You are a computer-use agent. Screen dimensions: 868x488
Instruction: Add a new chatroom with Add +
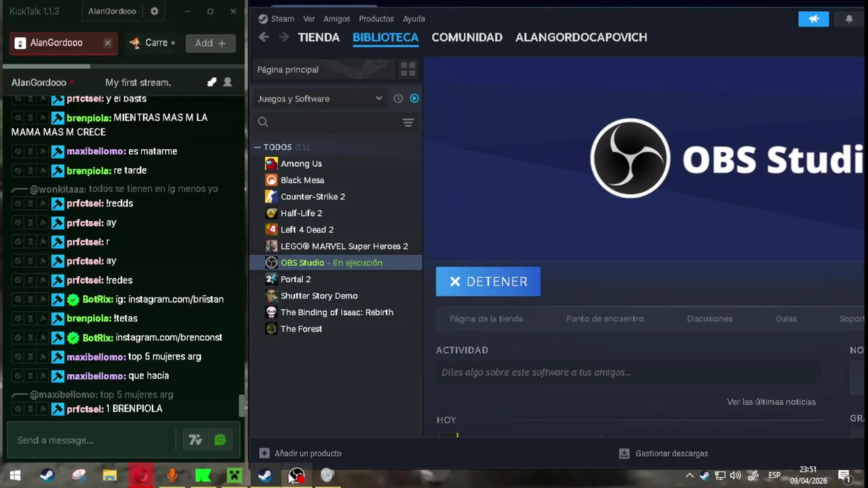tap(210, 43)
